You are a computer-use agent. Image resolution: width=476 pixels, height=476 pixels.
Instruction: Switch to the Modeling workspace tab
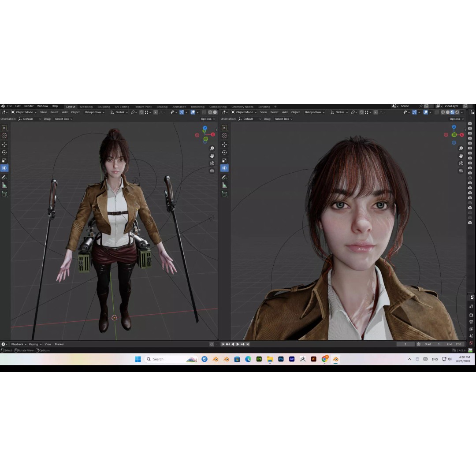(86, 107)
